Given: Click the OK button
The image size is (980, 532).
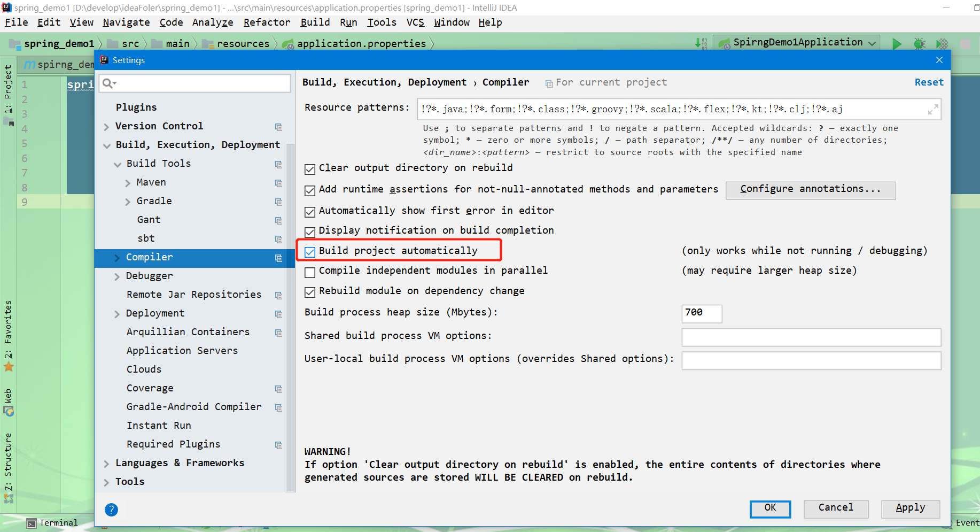Looking at the screenshot, I should point(770,508).
